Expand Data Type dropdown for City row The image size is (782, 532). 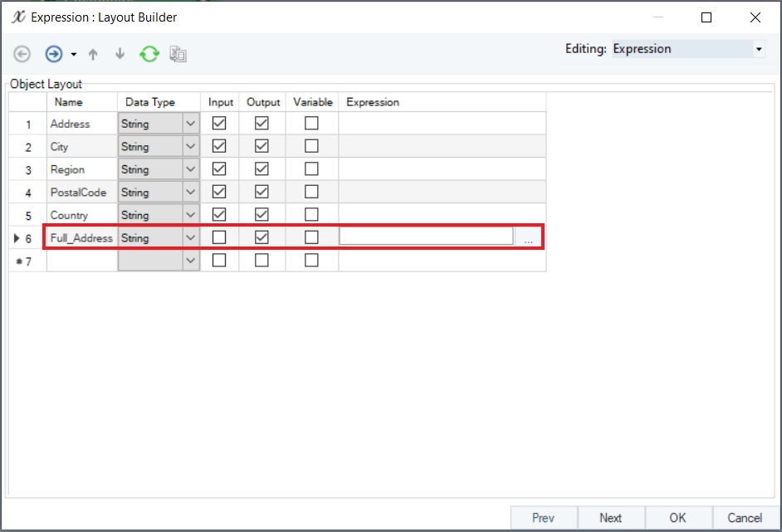coord(191,147)
